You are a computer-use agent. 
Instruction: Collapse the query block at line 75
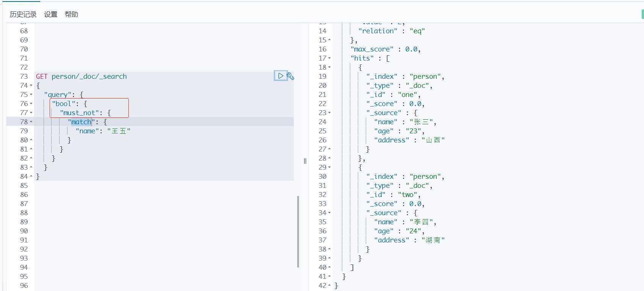(x=31, y=95)
